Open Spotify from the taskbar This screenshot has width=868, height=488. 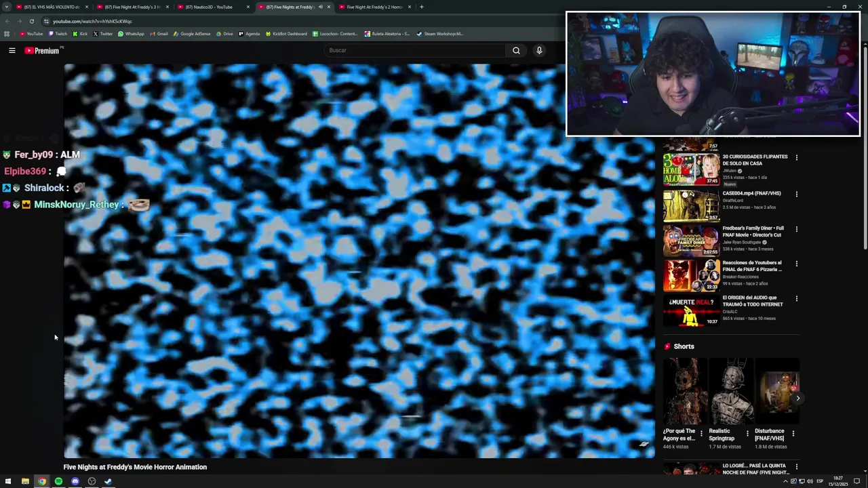[58, 481]
